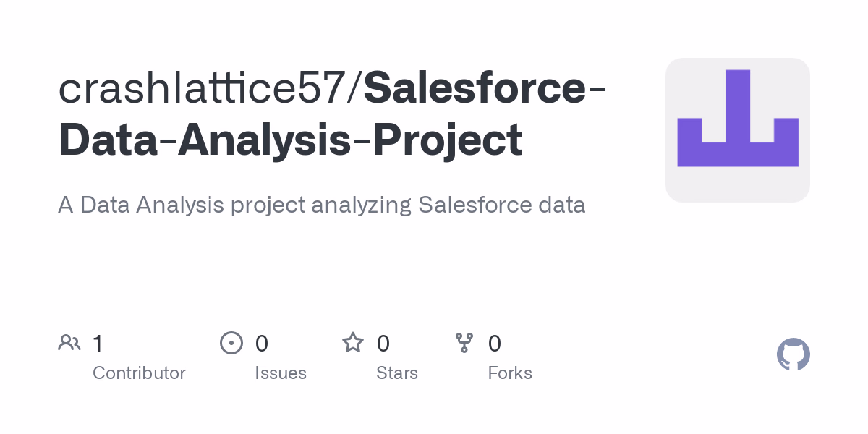Screen dimensions: 868x434
Task: Select the repository description text
Action: (x=321, y=205)
